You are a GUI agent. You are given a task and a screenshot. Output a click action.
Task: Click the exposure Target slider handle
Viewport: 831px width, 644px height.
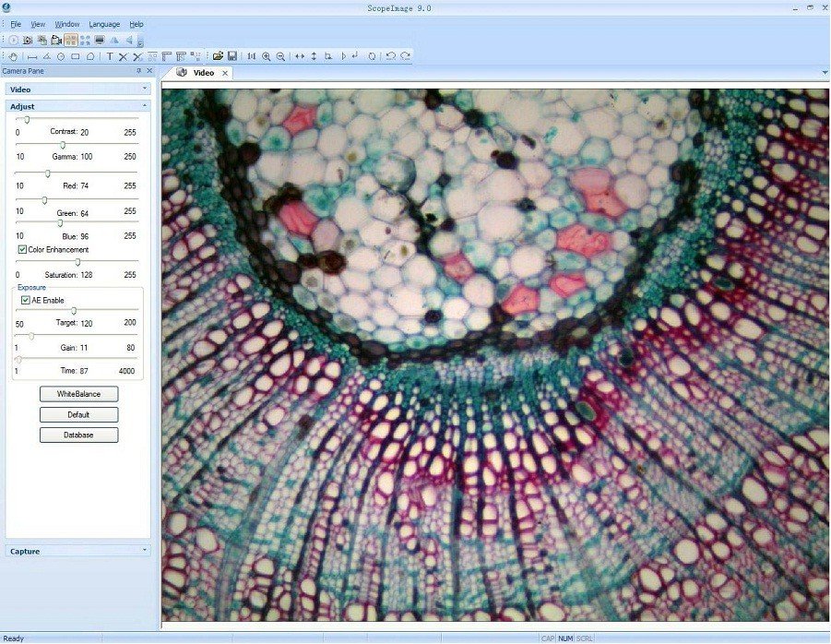point(74,311)
